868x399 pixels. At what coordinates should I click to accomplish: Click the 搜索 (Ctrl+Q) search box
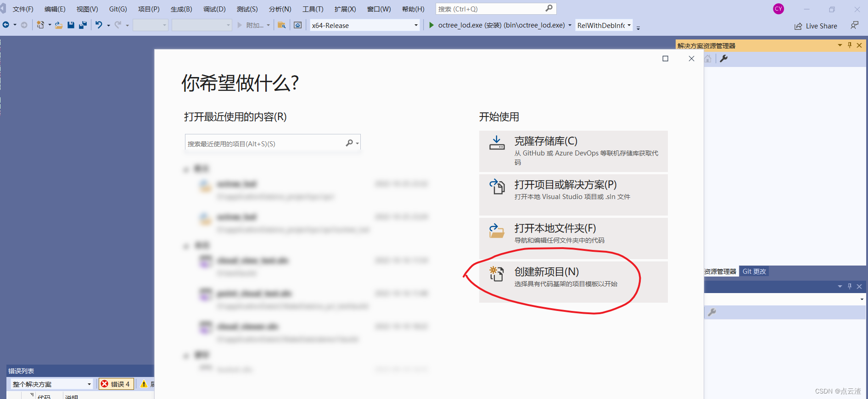coord(496,9)
